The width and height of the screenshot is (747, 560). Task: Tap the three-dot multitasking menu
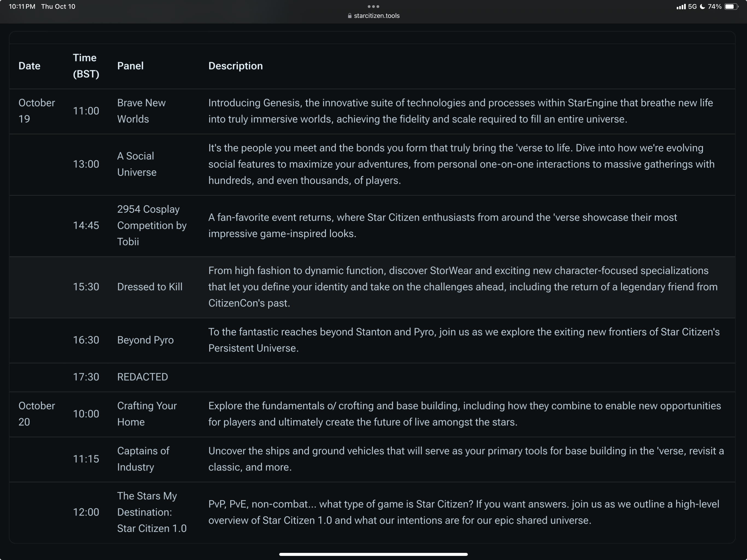pyautogui.click(x=373, y=6)
